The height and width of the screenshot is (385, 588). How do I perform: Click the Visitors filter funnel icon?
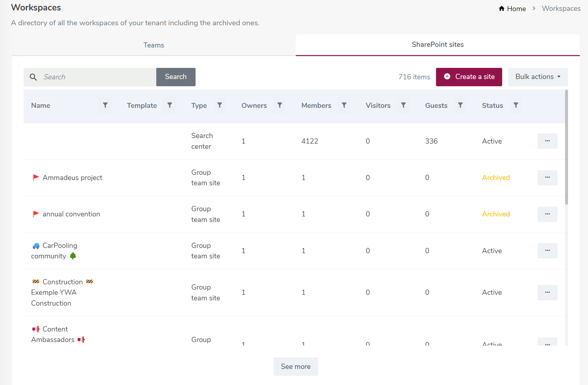[403, 105]
